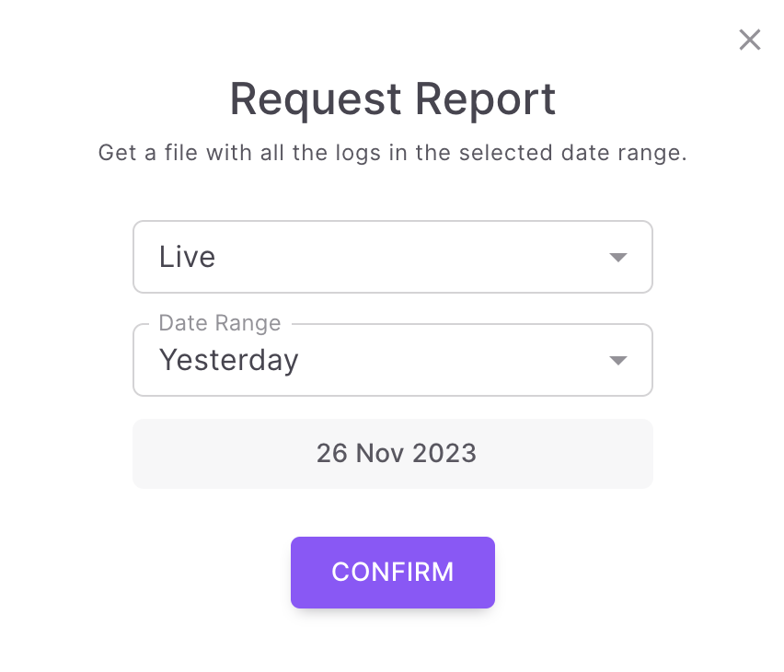Focus the Yesterday combo box
Image resolution: width=784 pixels, height=672 pixels.
click(x=393, y=360)
